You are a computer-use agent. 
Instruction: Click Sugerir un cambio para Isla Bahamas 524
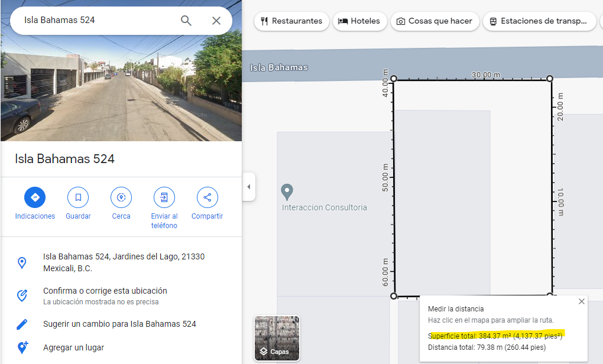pos(119,324)
